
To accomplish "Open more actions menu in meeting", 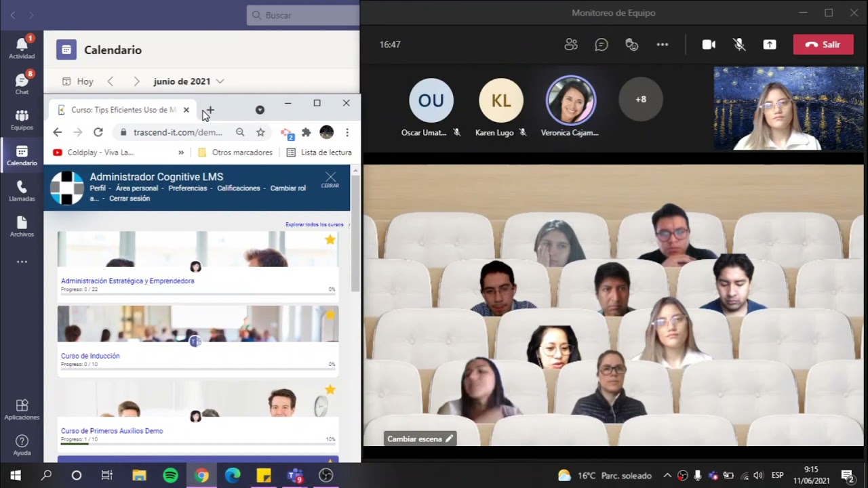I will point(663,45).
